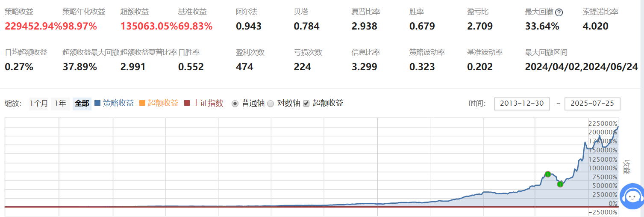This screenshot has width=644, height=217.
Task: Click the 策略收益 value 229452.94%
Action: (33, 26)
